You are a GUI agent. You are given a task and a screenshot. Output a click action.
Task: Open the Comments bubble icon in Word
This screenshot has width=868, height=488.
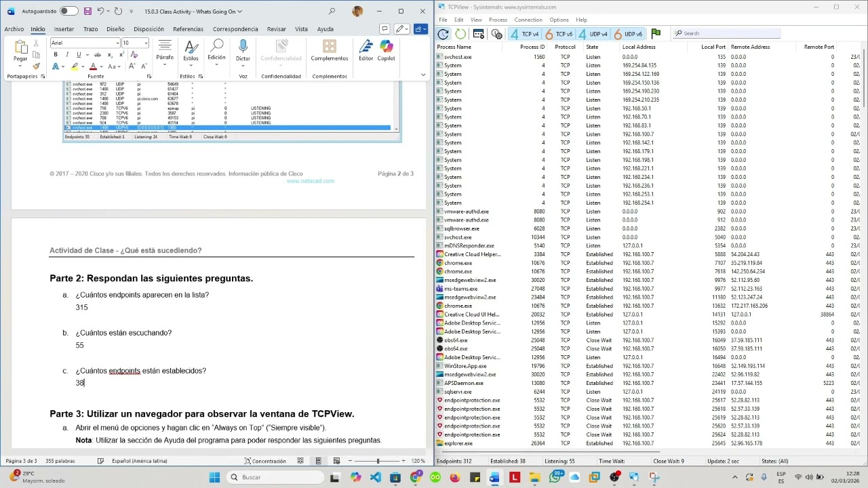pos(384,29)
